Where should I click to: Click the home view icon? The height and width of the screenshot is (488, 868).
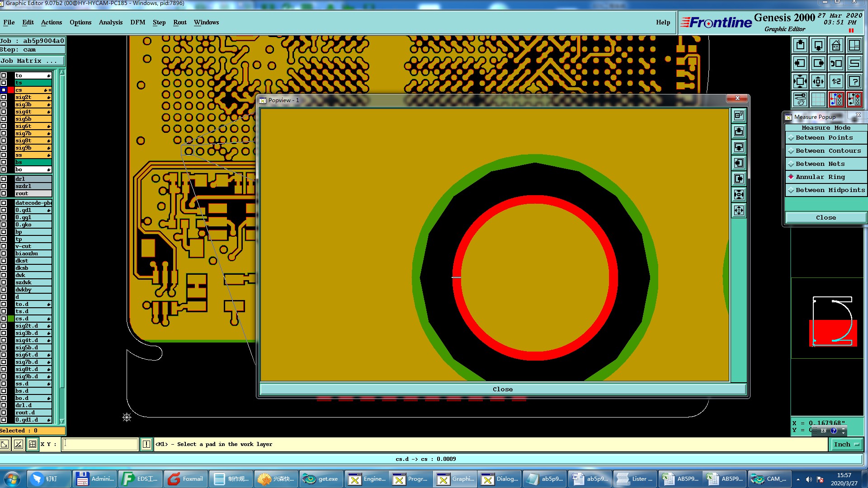836,45
